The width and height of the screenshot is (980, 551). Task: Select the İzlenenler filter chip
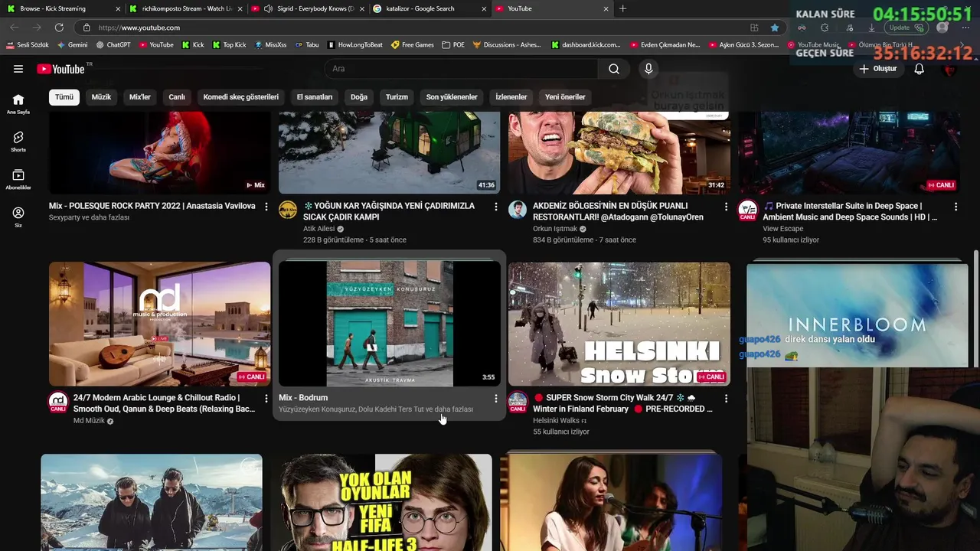(x=511, y=97)
